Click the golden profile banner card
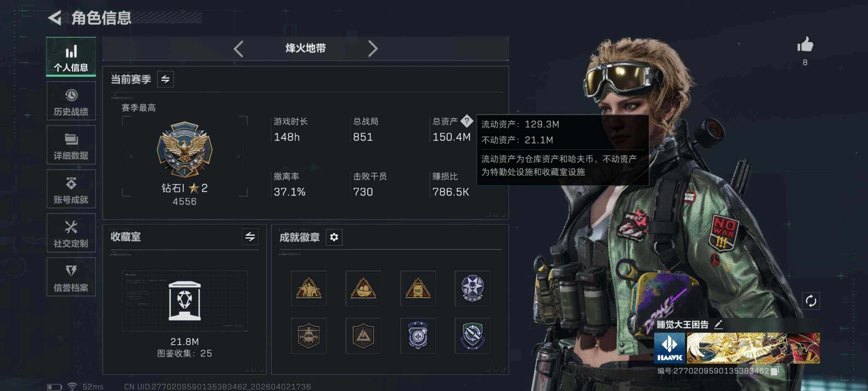 pyautogui.click(x=753, y=348)
